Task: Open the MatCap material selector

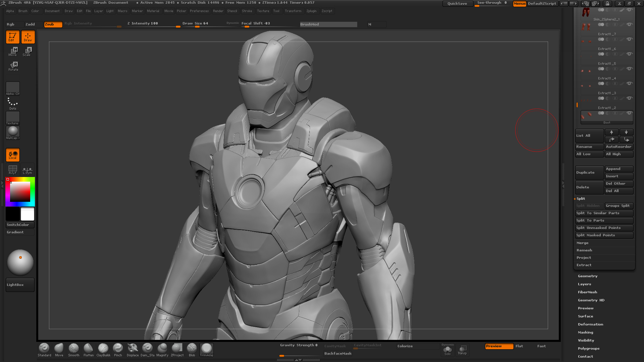Action: pos(13,133)
